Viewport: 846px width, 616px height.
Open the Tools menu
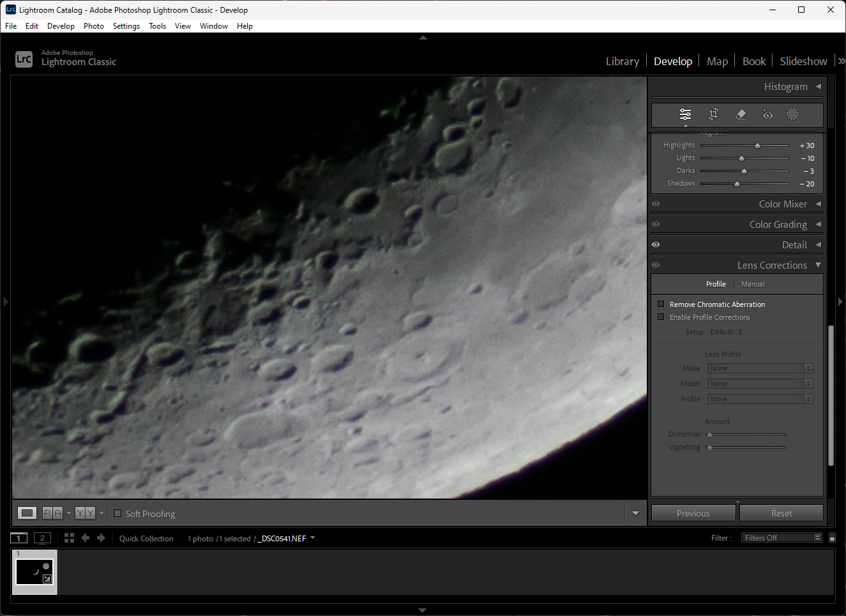(x=157, y=26)
